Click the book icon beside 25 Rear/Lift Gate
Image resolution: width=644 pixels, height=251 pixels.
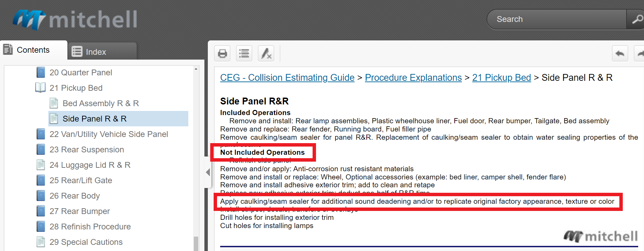41,180
